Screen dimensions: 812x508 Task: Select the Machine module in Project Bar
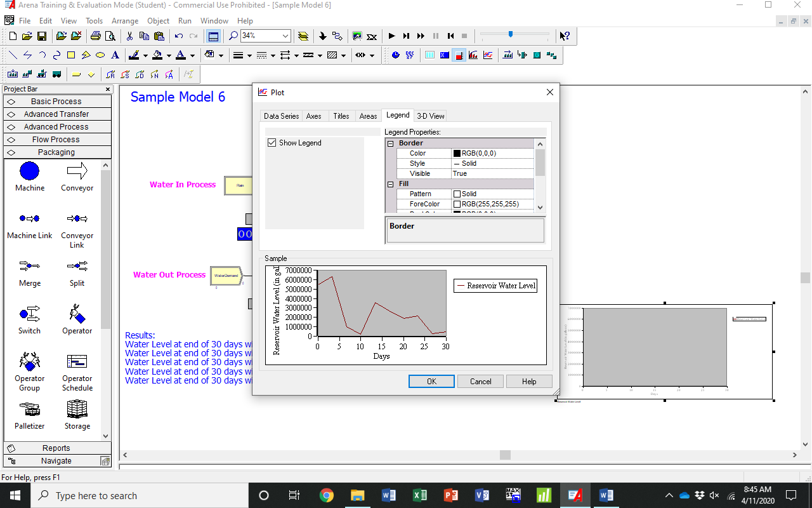pos(30,177)
